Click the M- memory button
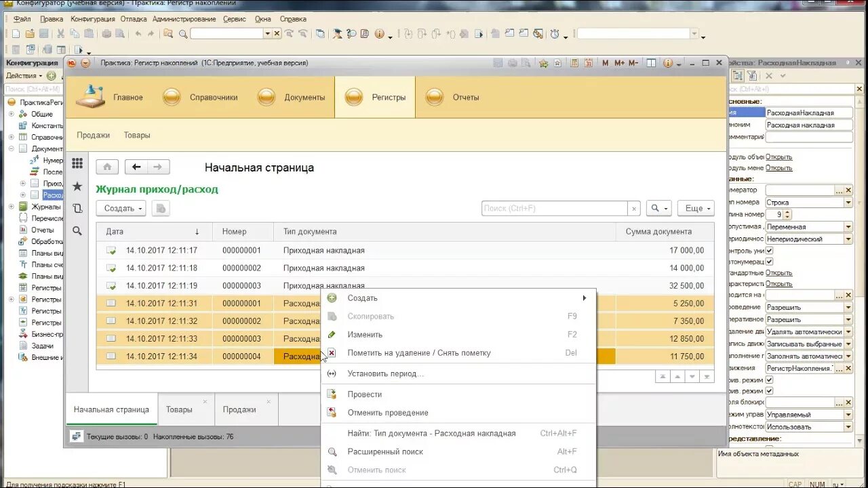Screen dimensions: 868x488 click(x=633, y=63)
